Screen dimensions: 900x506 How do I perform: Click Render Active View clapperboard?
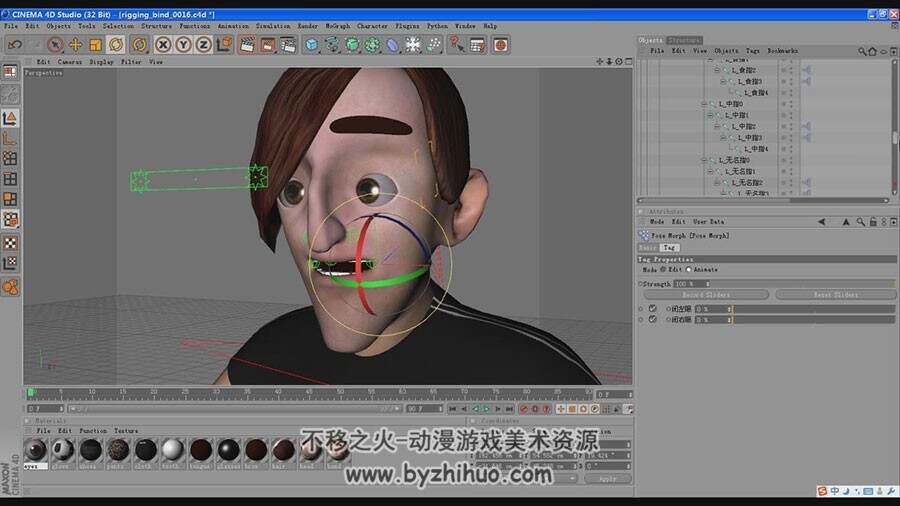[x=247, y=44]
